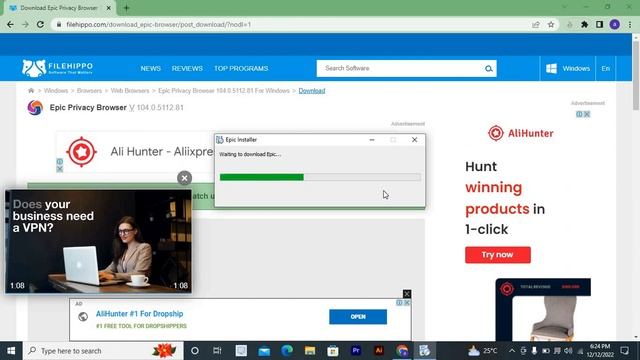This screenshot has height=360, width=640.
Task: Click the home breadcrumb icon
Action: tap(31, 91)
